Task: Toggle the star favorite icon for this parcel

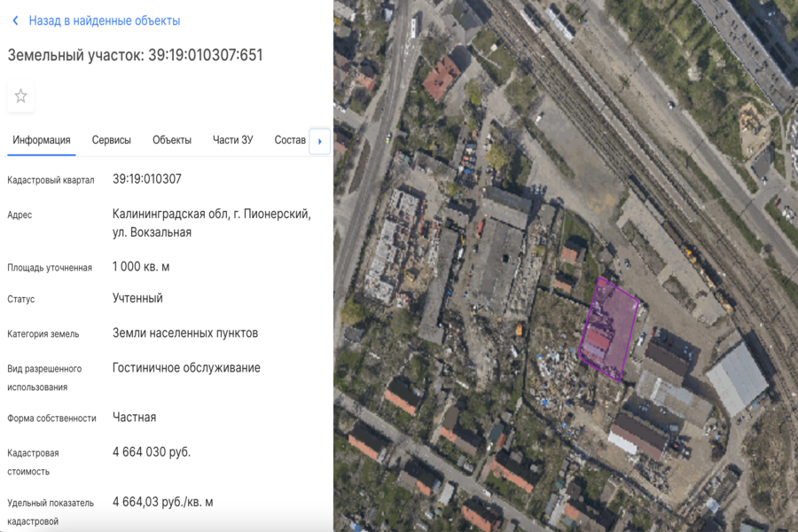Action: (x=20, y=97)
